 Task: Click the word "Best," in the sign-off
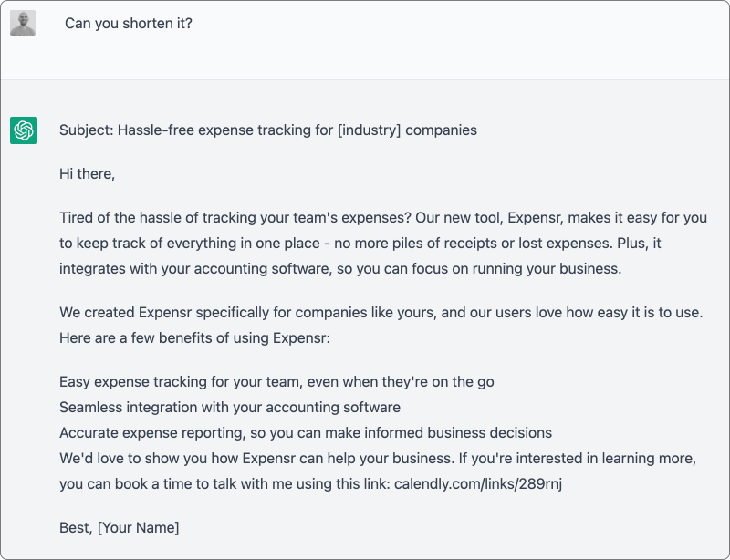point(77,527)
